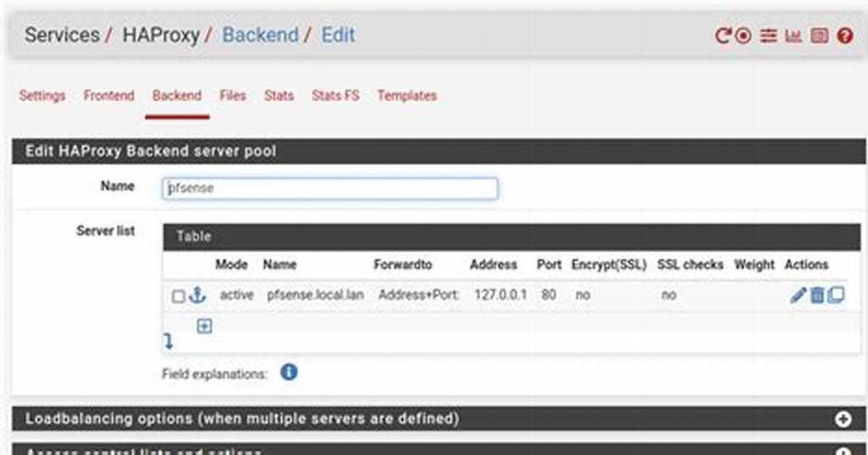Switch to the Frontend tab

point(109,95)
